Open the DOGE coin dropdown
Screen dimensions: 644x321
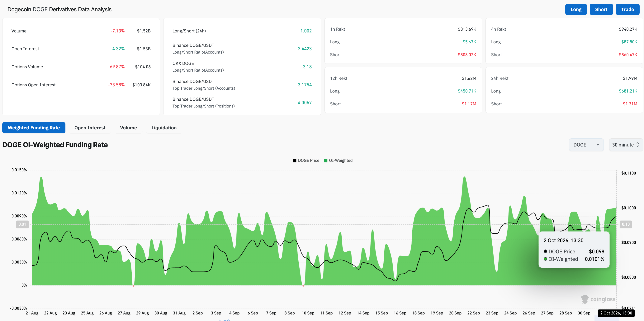[586, 145]
